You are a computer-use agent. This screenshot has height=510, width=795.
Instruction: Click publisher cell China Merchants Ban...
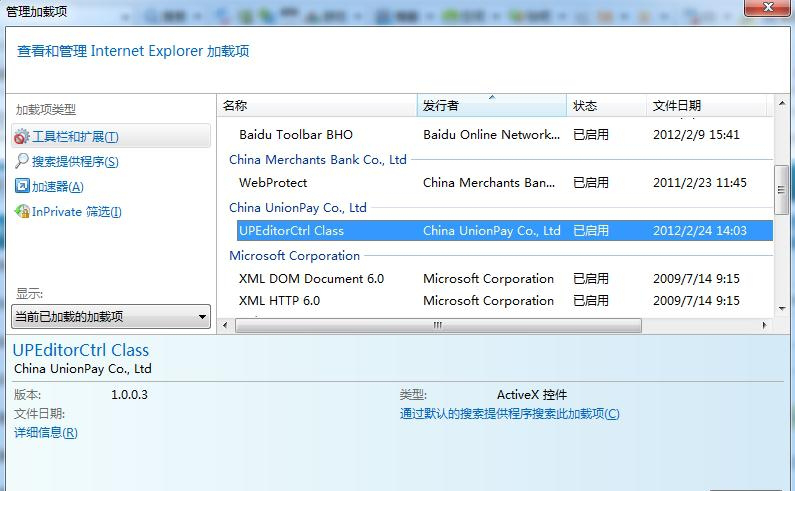(x=489, y=183)
